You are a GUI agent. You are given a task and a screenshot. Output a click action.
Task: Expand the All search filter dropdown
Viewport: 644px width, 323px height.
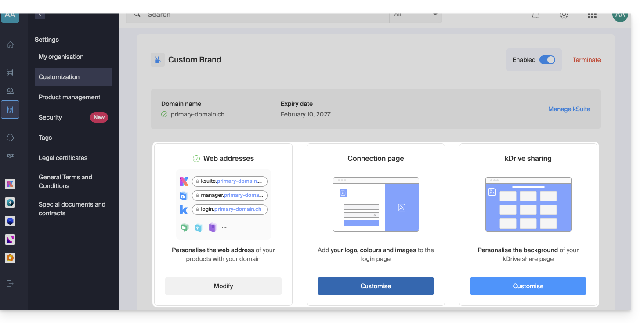click(415, 15)
